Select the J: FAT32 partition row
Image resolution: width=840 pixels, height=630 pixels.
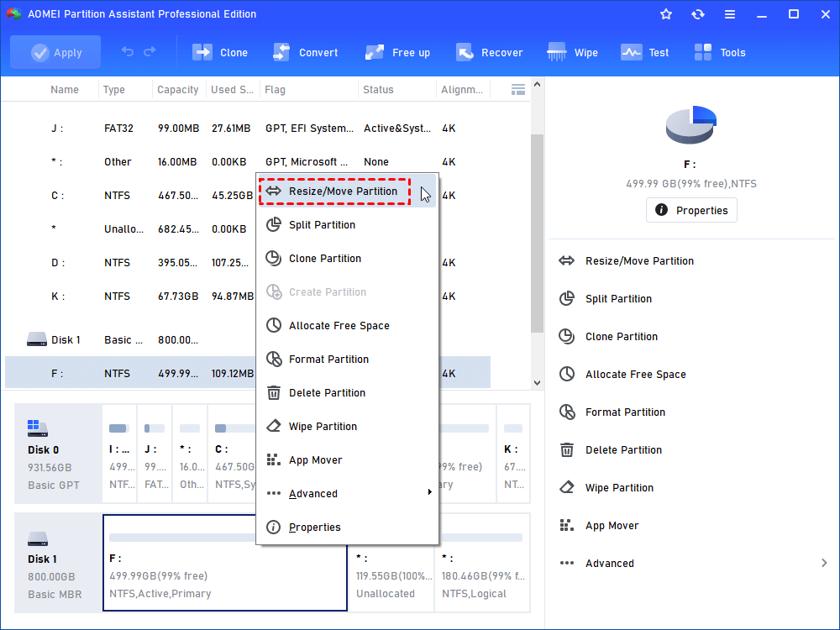pyautogui.click(x=248, y=129)
